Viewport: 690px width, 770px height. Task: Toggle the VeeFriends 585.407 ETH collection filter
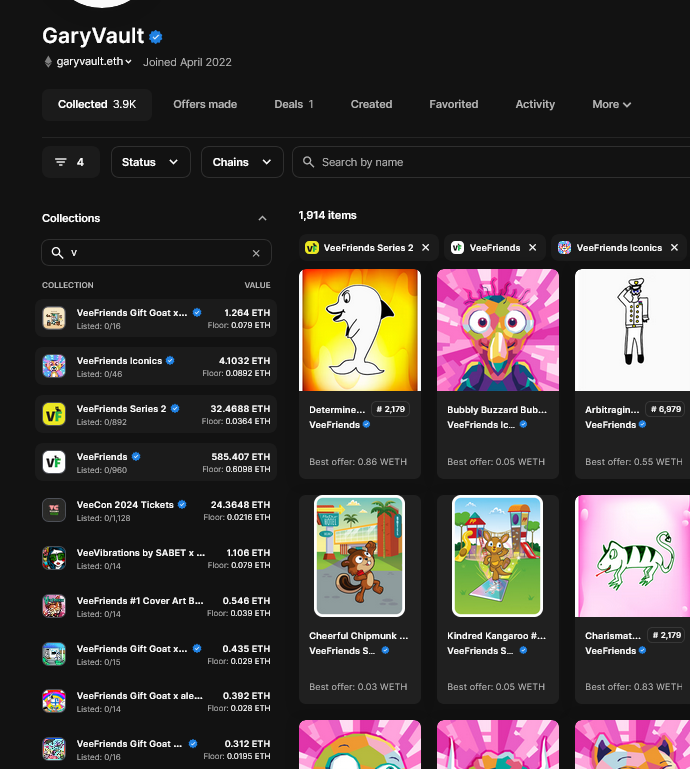pos(156,463)
